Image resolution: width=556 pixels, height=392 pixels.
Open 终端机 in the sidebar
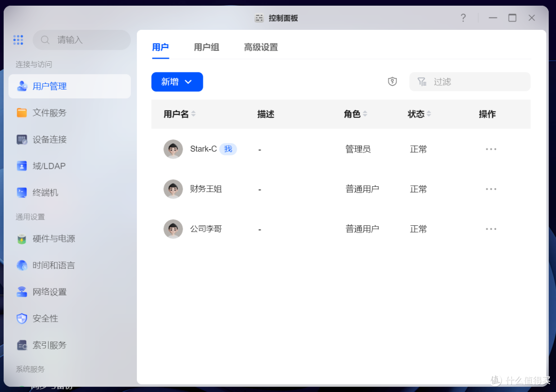pyautogui.click(x=69, y=192)
